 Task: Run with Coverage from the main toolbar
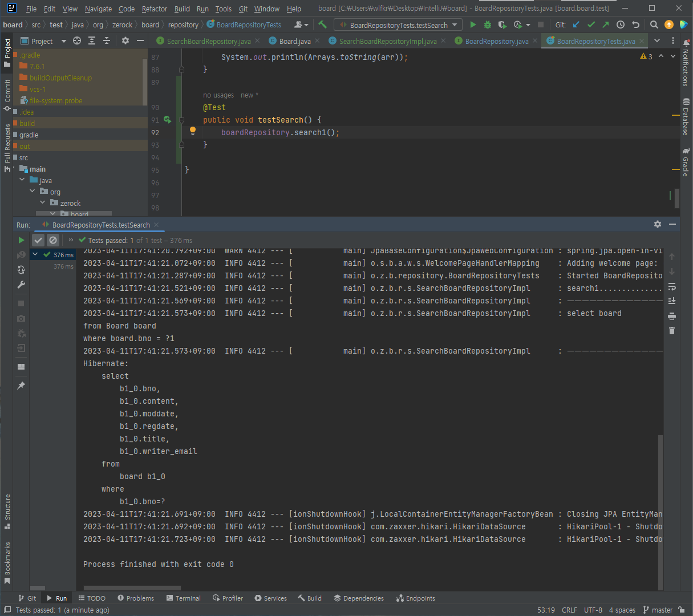click(502, 25)
